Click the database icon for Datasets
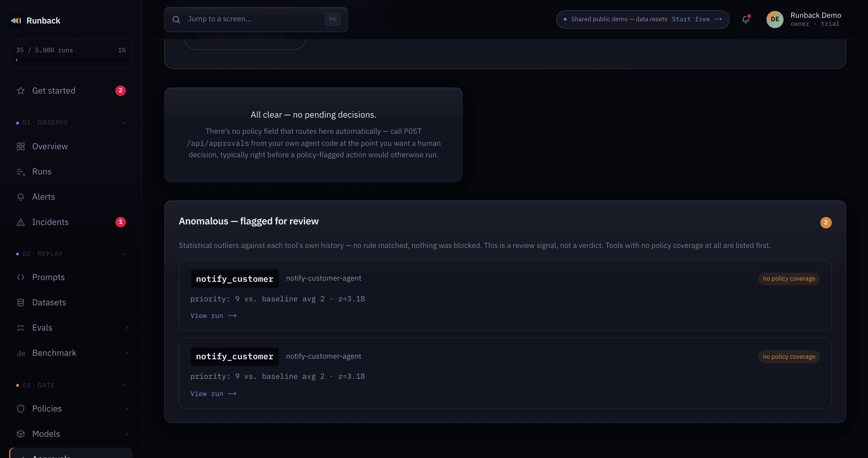This screenshot has width=868, height=458. 21,302
